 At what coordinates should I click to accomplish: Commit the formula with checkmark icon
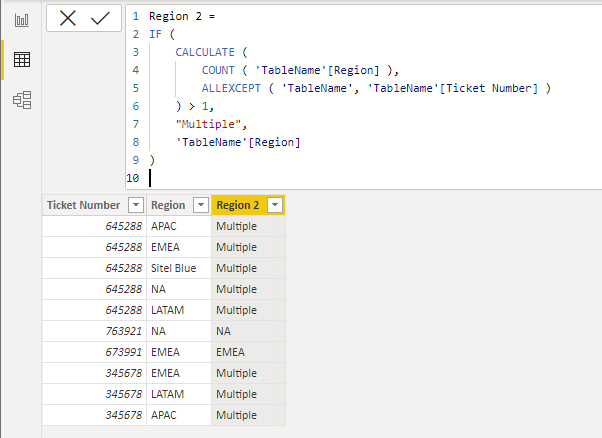(100, 18)
